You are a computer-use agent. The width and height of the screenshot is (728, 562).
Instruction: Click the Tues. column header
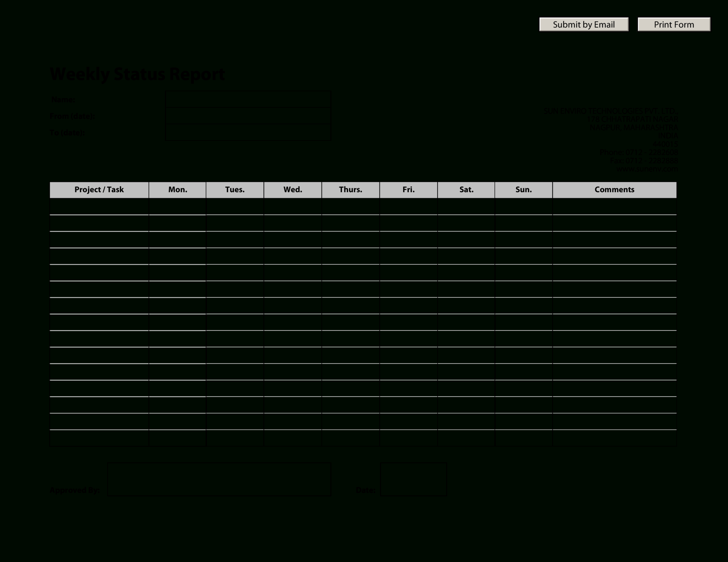(x=235, y=190)
